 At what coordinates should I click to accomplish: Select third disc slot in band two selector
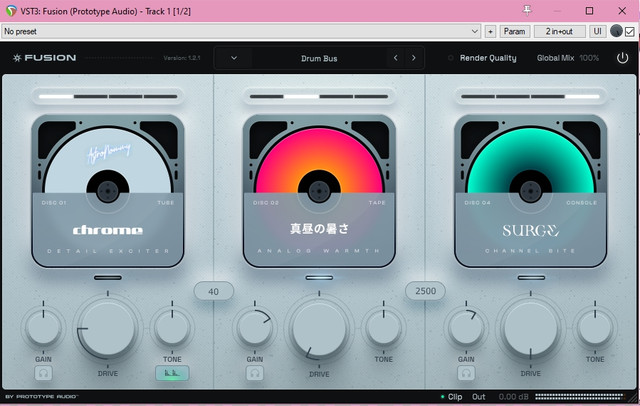(x=336, y=97)
